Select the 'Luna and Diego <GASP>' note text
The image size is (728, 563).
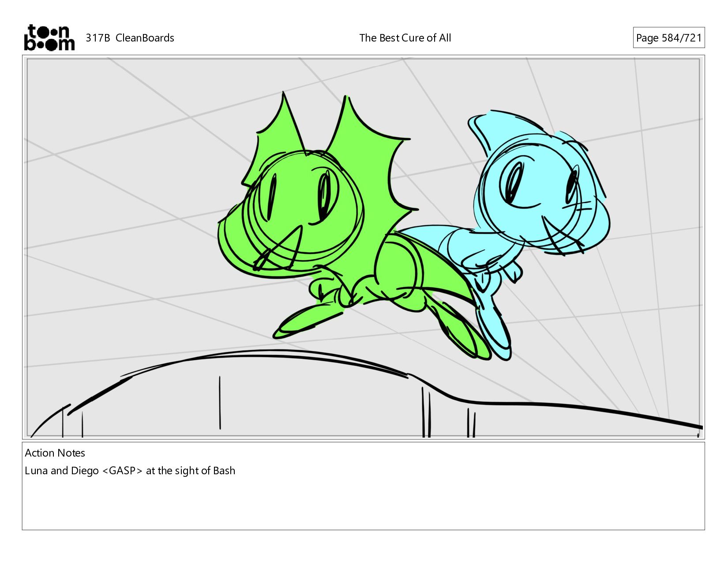coord(84,471)
